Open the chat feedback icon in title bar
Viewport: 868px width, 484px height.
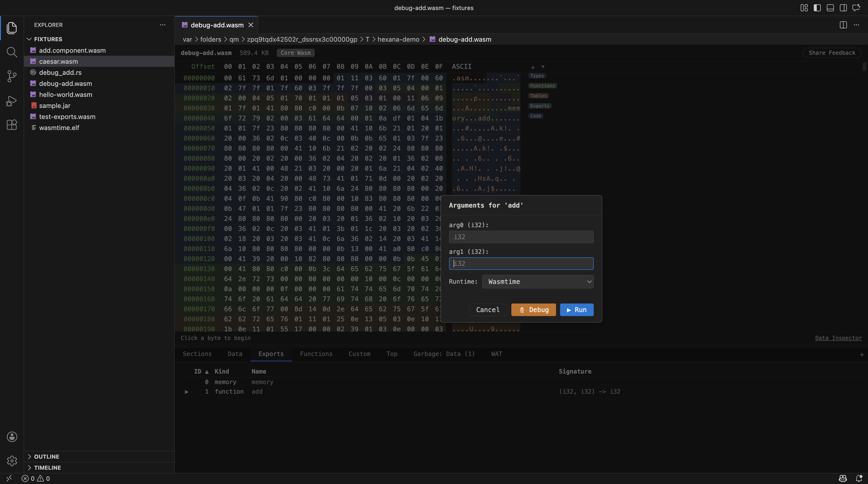tap(856, 8)
